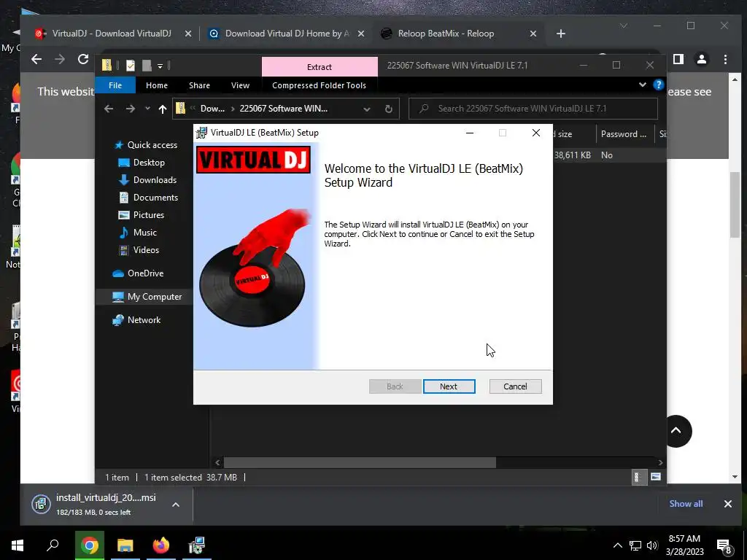Viewport: 747px width, 560px height.
Task: Click the VirtualDJ setup dialog title icon
Action: [201, 133]
